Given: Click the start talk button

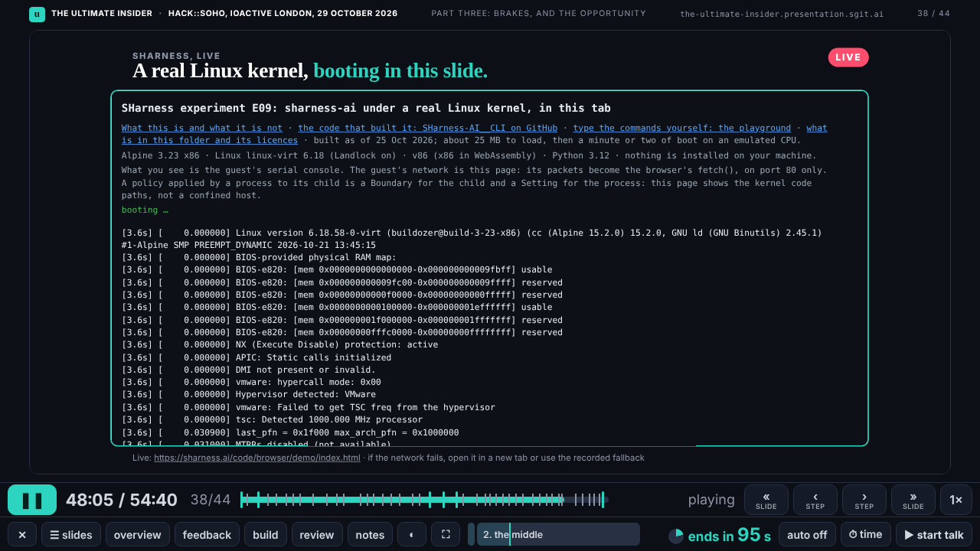Looking at the screenshot, I should point(933,534).
